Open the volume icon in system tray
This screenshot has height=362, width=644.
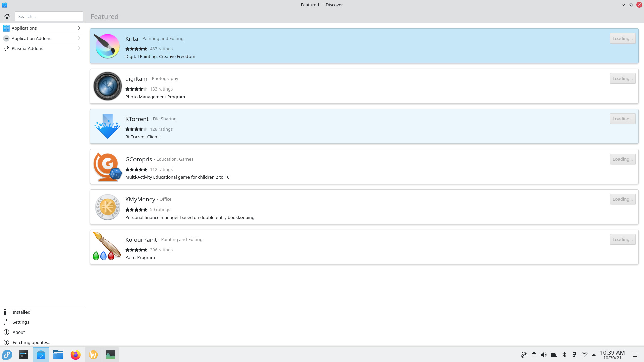pos(544,355)
